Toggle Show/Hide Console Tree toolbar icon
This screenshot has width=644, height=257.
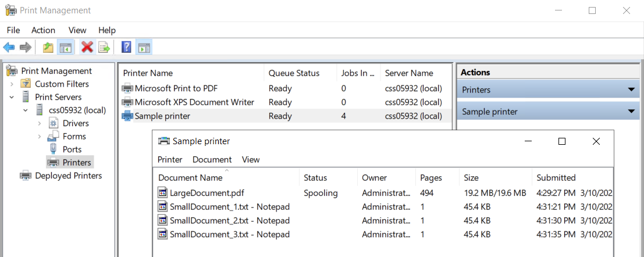(x=66, y=48)
